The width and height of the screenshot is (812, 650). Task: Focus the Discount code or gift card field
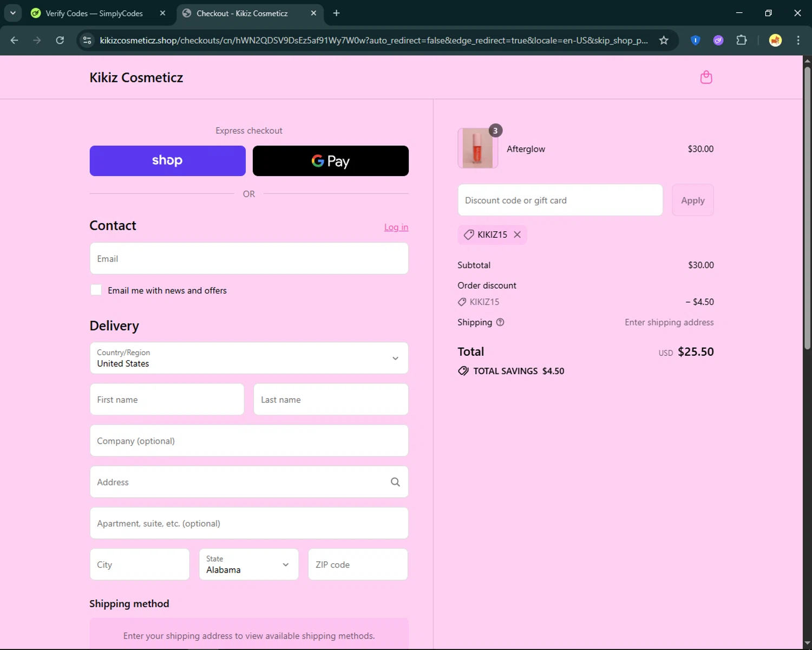click(x=560, y=200)
